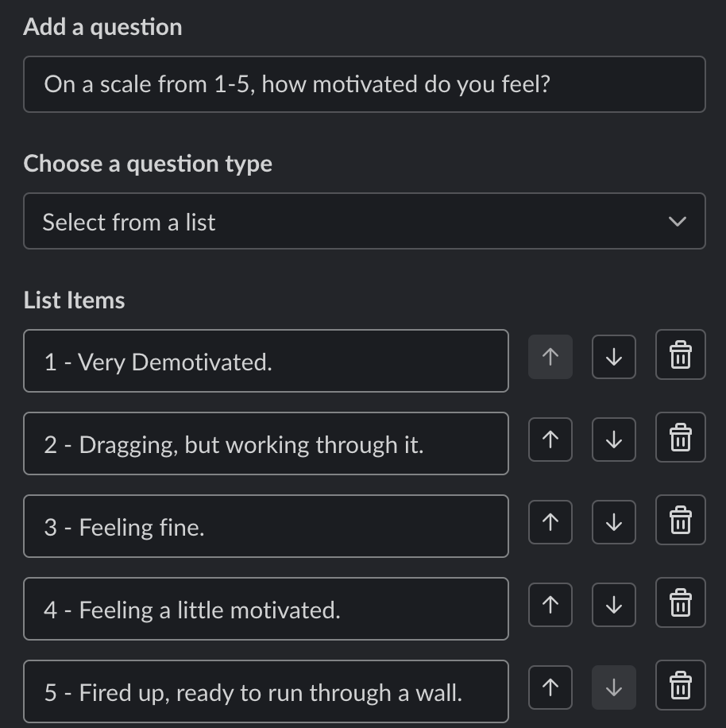
Task: Delete the '5 - Fired up' list item
Action: 680,685
